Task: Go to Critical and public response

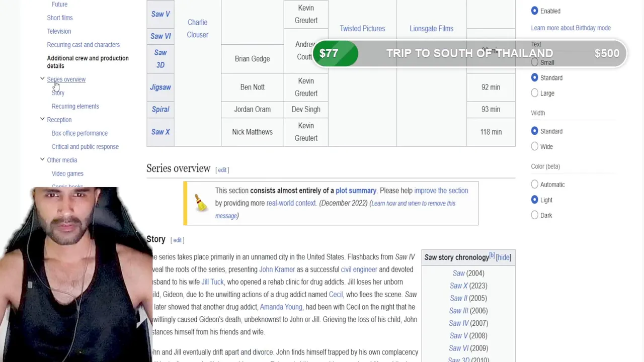Action: (85, 146)
